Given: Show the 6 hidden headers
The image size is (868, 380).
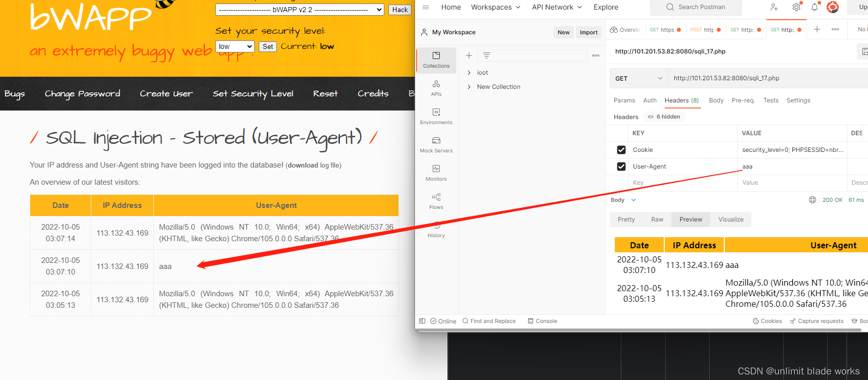Looking at the screenshot, I should click(664, 117).
